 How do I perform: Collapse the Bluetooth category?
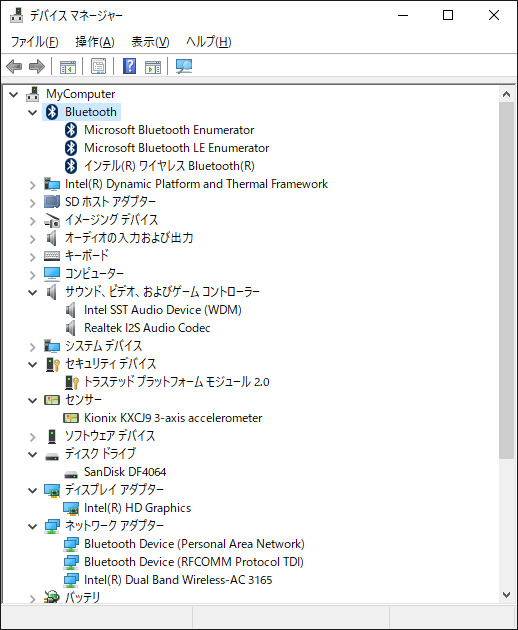[x=33, y=112]
